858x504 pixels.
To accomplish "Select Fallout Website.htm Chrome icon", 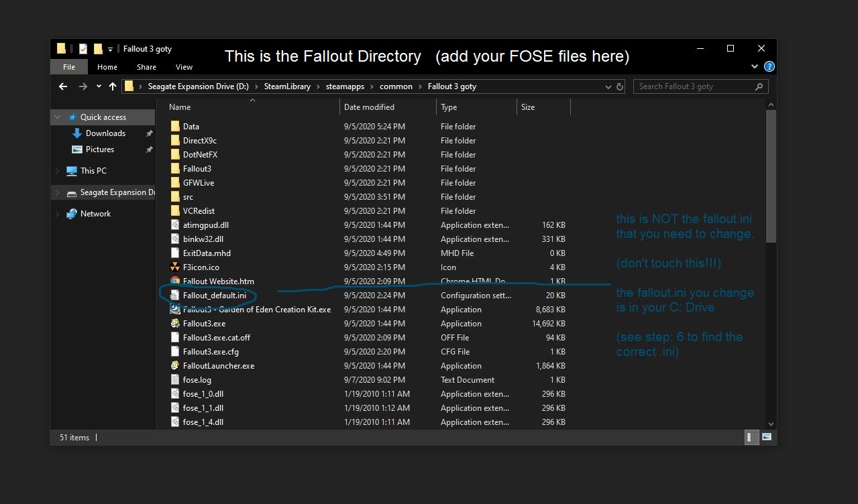I will [x=175, y=281].
